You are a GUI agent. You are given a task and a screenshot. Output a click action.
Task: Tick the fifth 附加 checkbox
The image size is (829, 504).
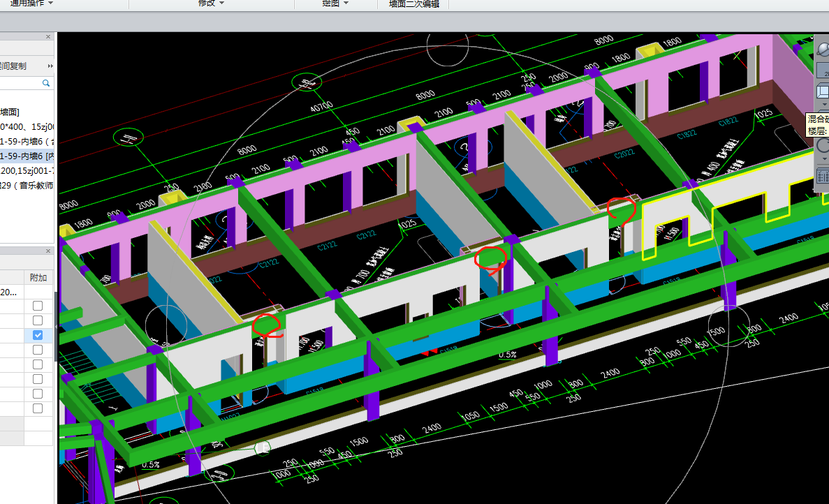(x=38, y=364)
